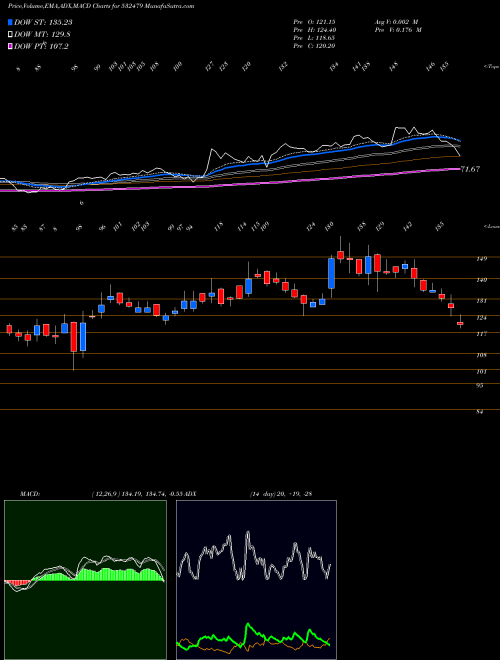Click the Pre L 118.65 value
Screen dimensions: 500x660
(314, 38)
